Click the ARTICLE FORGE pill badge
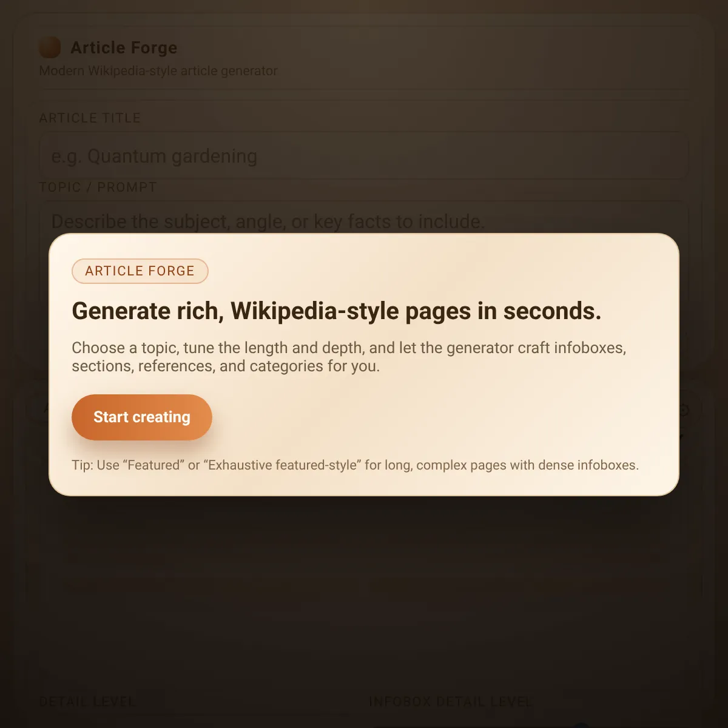This screenshot has width=728, height=728. click(140, 271)
